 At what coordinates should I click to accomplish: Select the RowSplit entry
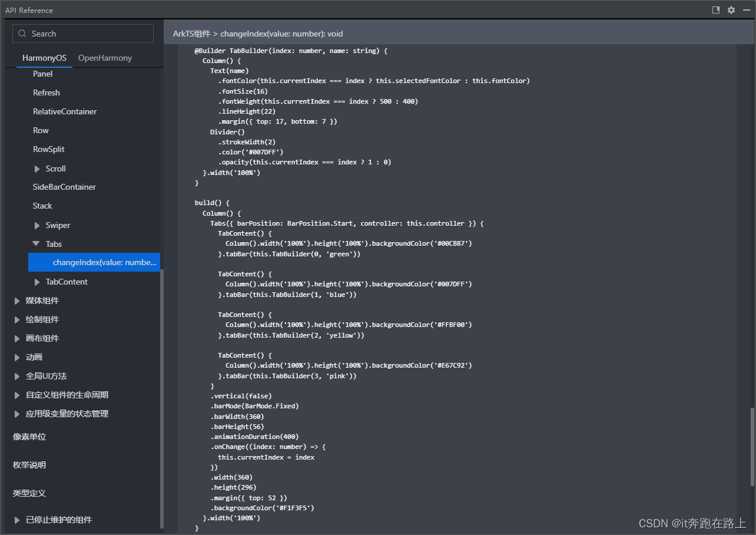49,149
